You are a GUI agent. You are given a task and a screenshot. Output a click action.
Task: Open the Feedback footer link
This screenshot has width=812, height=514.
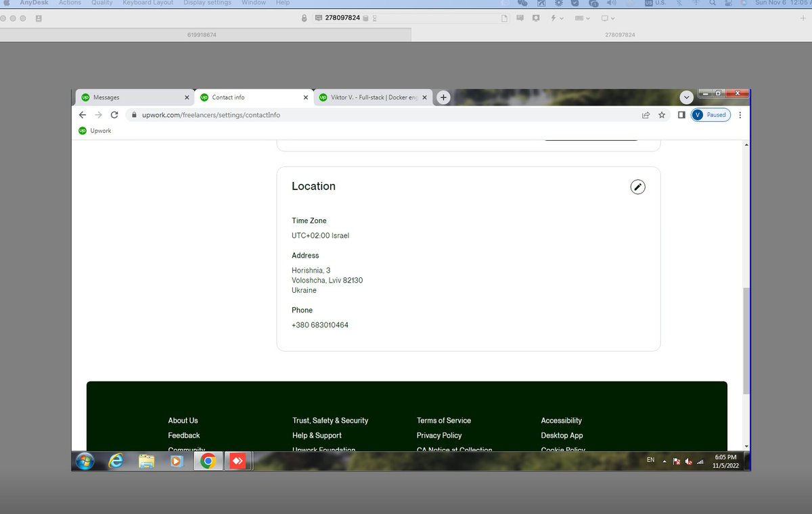pos(184,436)
